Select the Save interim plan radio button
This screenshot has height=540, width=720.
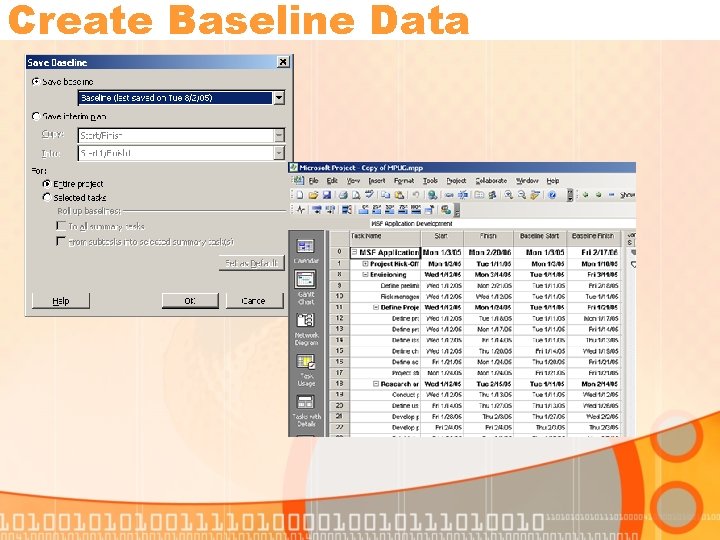[x=36, y=116]
